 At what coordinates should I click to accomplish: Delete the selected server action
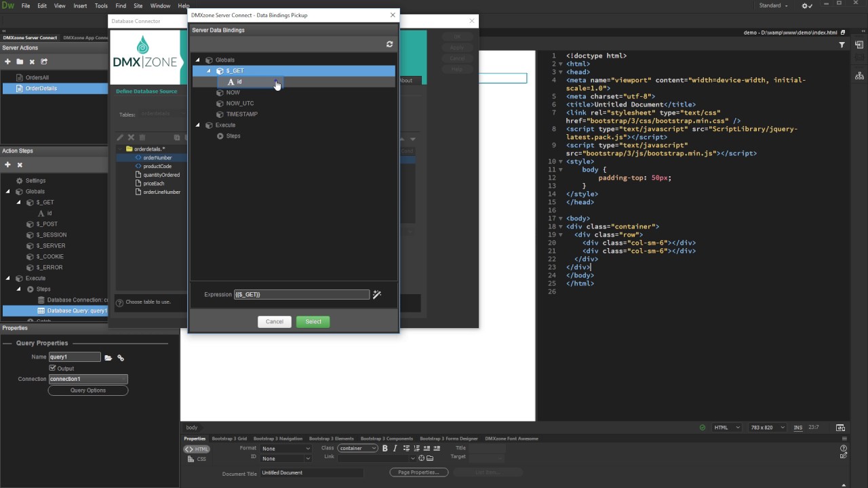32,62
